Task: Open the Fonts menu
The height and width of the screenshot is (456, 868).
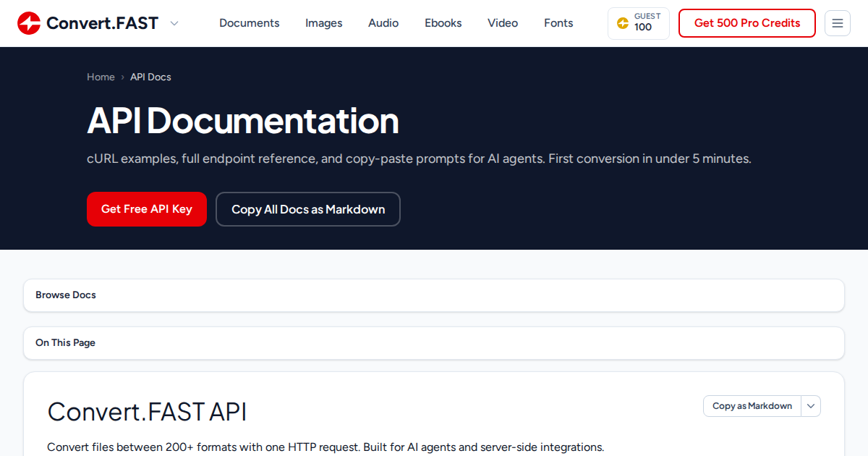Action: pyautogui.click(x=558, y=23)
